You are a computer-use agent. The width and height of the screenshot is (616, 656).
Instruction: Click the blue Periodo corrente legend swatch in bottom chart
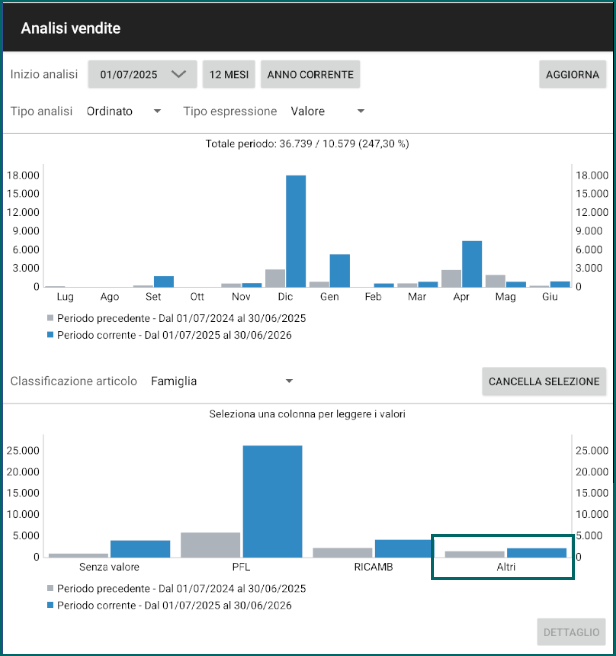pos(50,605)
